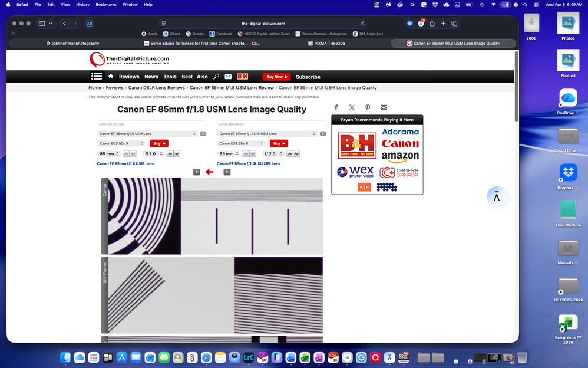The width and height of the screenshot is (588, 368).
Task: Open the blue Canon EF 85mm f/1.8 USM Lens link
Action: pyautogui.click(x=125, y=164)
